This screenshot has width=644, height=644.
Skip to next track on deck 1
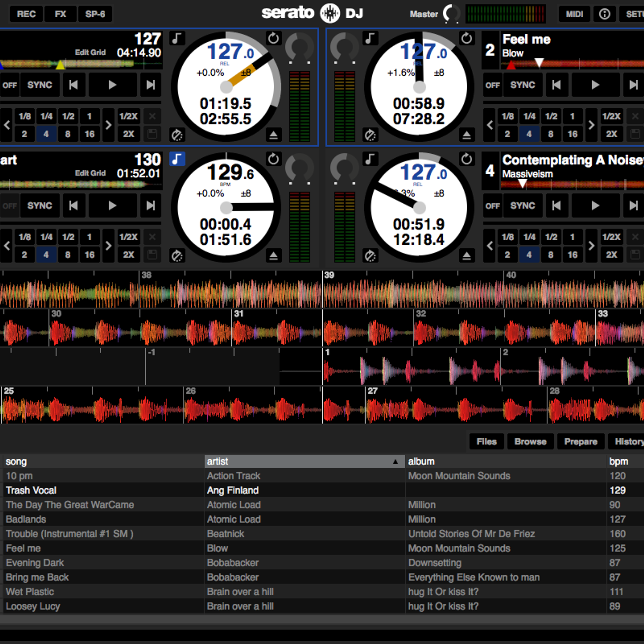[x=151, y=85]
